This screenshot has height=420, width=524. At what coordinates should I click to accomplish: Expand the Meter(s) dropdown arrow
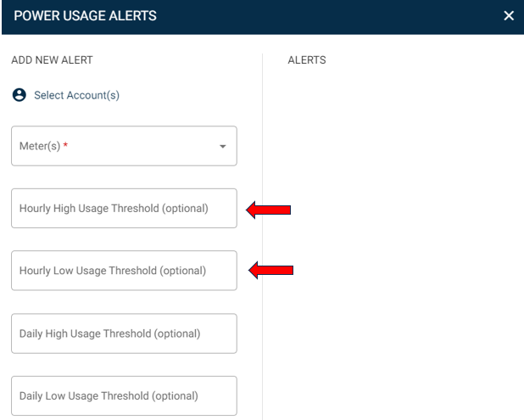[223, 146]
